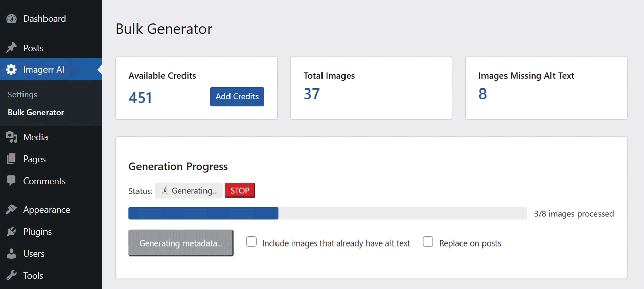Click the Comments speech bubble icon
This screenshot has height=289, width=644.
[x=11, y=181]
